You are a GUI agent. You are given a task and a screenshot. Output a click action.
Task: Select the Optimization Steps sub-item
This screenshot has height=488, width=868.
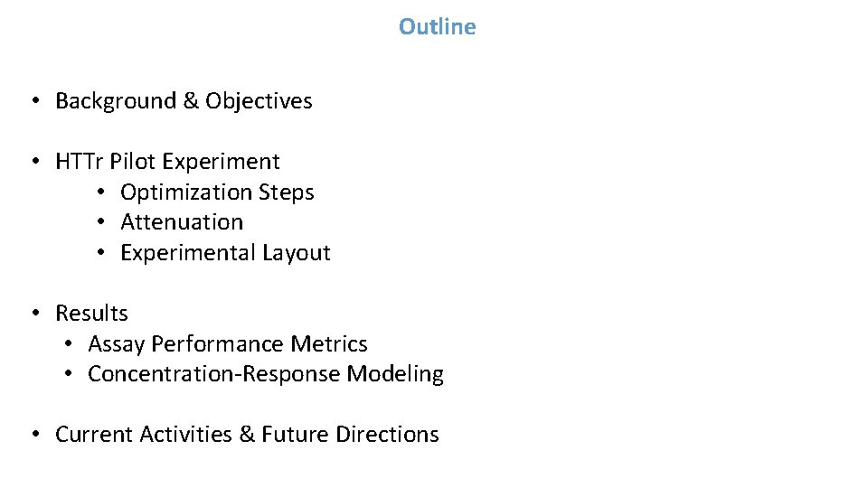pos(217,192)
